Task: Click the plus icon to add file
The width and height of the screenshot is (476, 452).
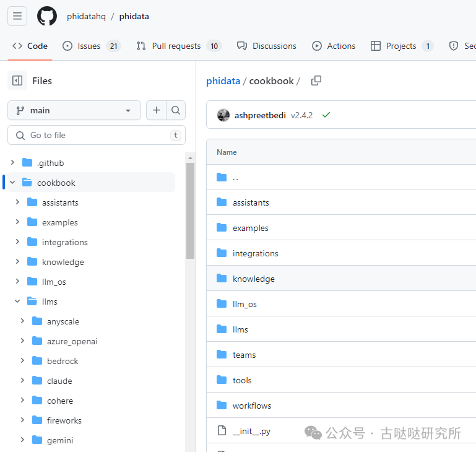Action: tap(157, 110)
